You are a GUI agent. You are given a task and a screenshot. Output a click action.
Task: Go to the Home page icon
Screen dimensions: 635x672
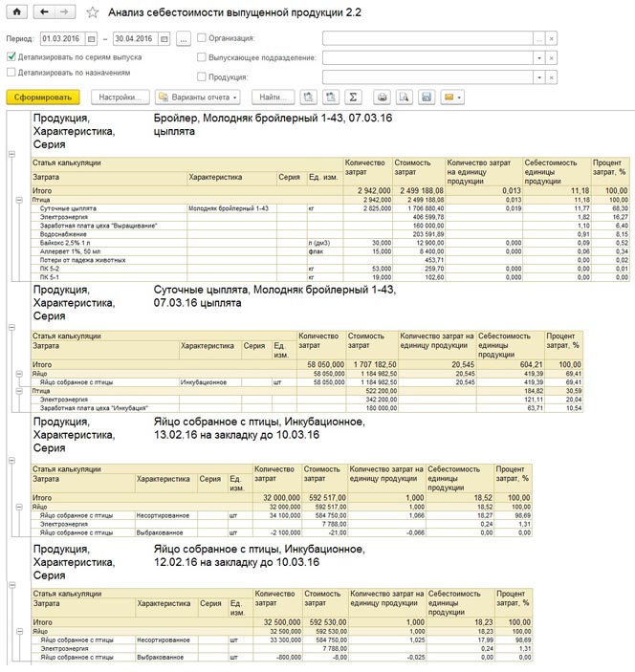[x=16, y=11]
